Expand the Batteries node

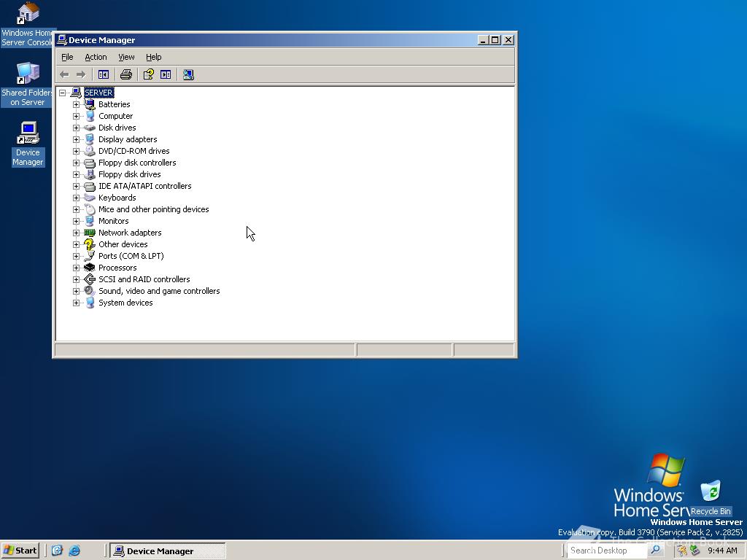[76, 104]
